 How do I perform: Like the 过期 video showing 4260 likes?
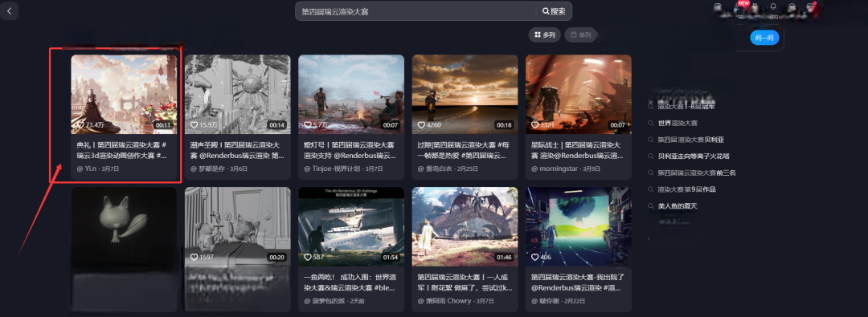point(420,125)
